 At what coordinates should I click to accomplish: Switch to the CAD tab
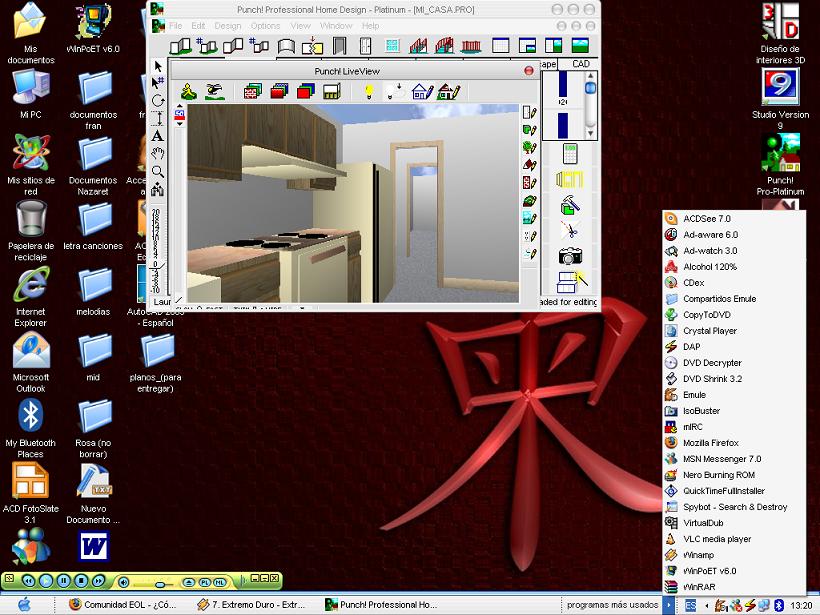click(x=580, y=64)
